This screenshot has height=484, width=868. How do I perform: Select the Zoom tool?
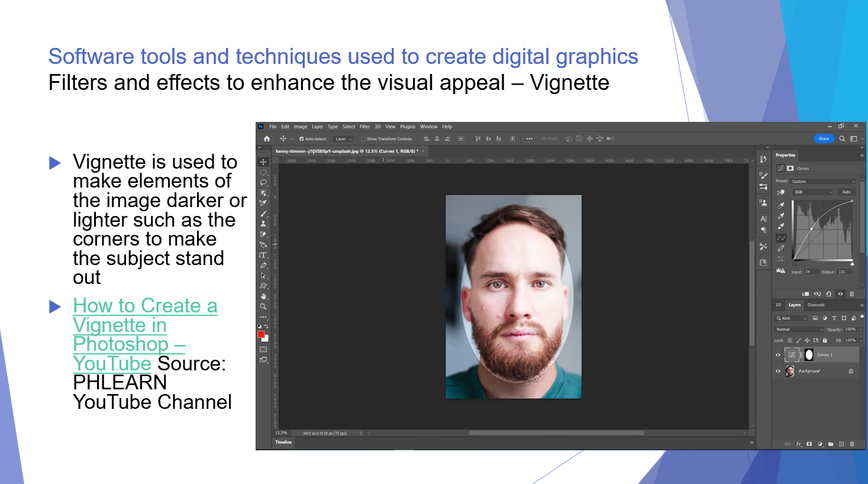coord(263,306)
